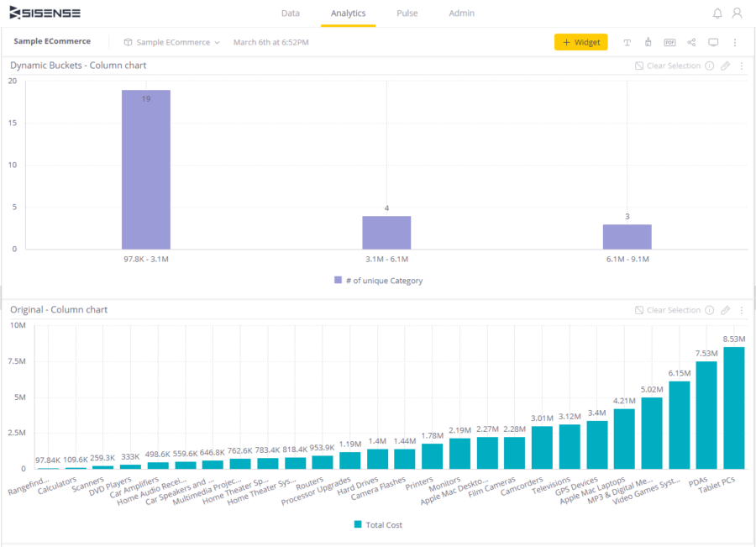Export dashboard as PDF
The image size is (756, 547).
coord(669,43)
